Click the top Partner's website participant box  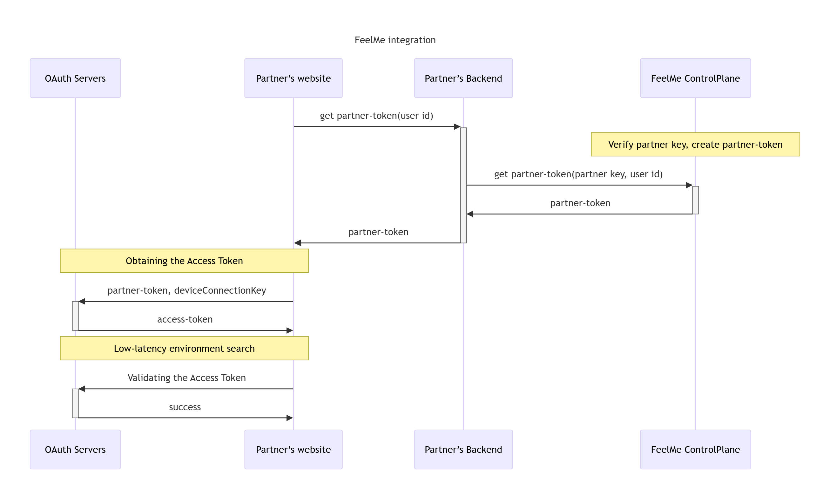point(293,78)
